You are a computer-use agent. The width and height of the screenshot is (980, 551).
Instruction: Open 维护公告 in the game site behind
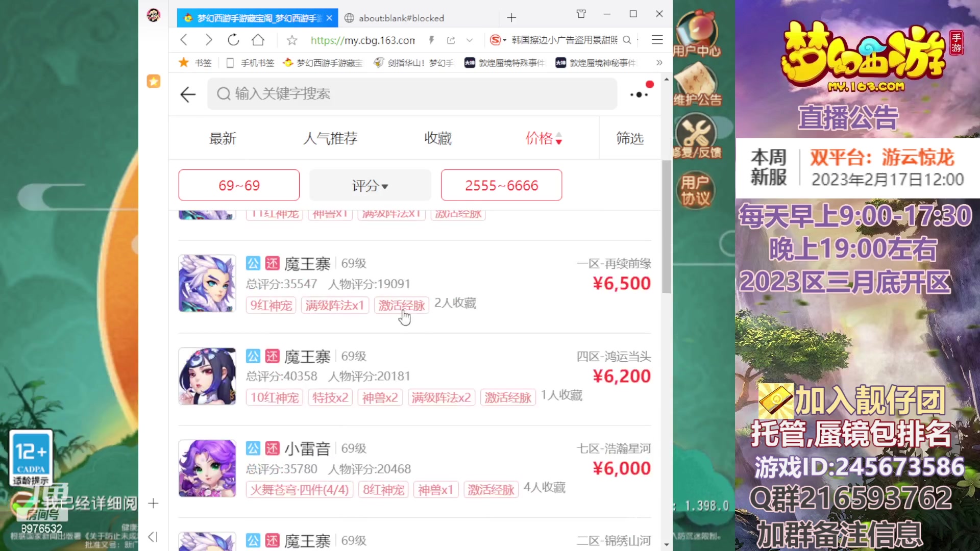[697, 84]
